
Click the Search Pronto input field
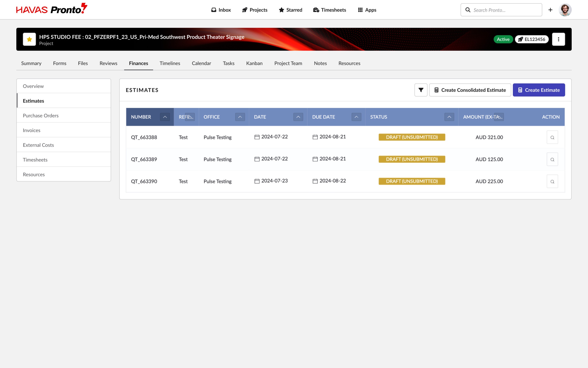(x=501, y=10)
